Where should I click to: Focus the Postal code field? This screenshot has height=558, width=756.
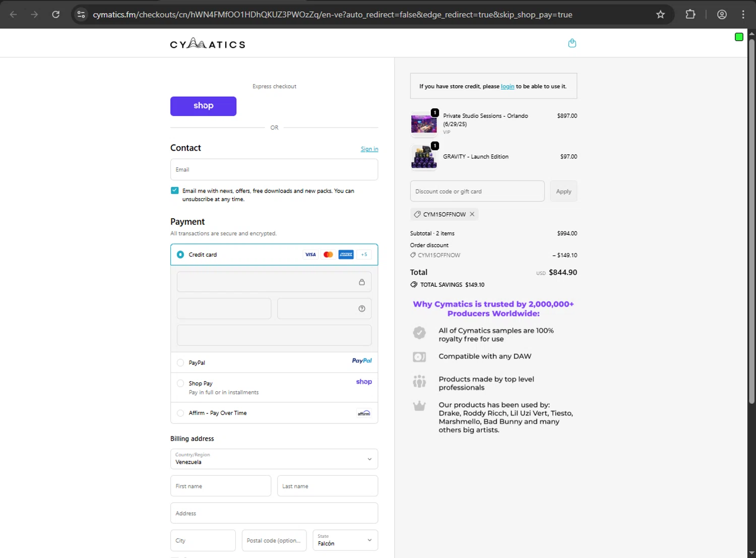click(274, 540)
